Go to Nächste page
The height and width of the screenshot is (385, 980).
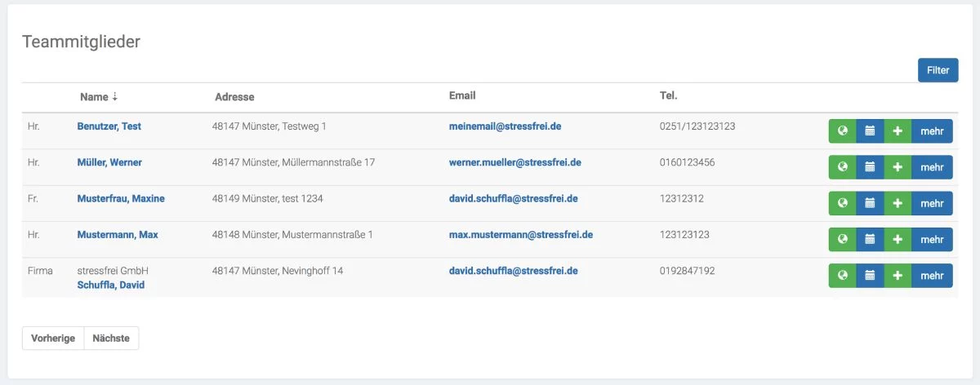pyautogui.click(x=111, y=338)
